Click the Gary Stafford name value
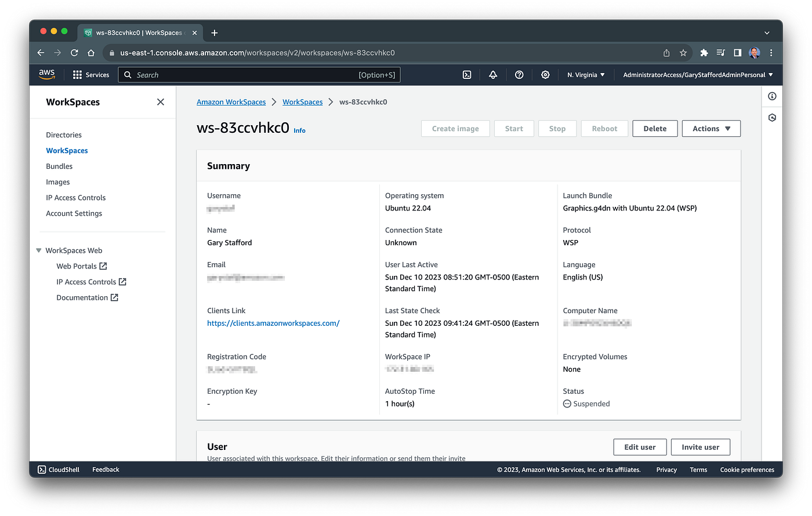Screen dimensions: 812x516 [230, 243]
